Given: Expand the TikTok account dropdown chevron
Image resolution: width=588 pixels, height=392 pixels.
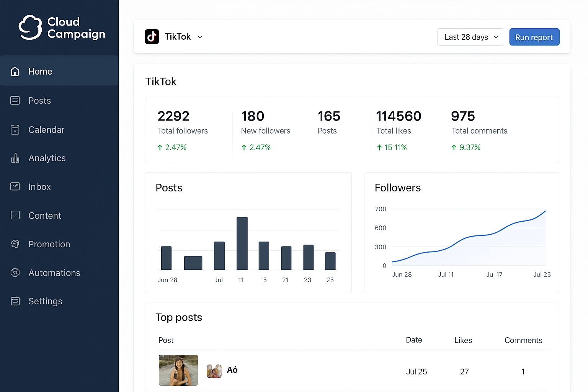Looking at the screenshot, I should (200, 37).
